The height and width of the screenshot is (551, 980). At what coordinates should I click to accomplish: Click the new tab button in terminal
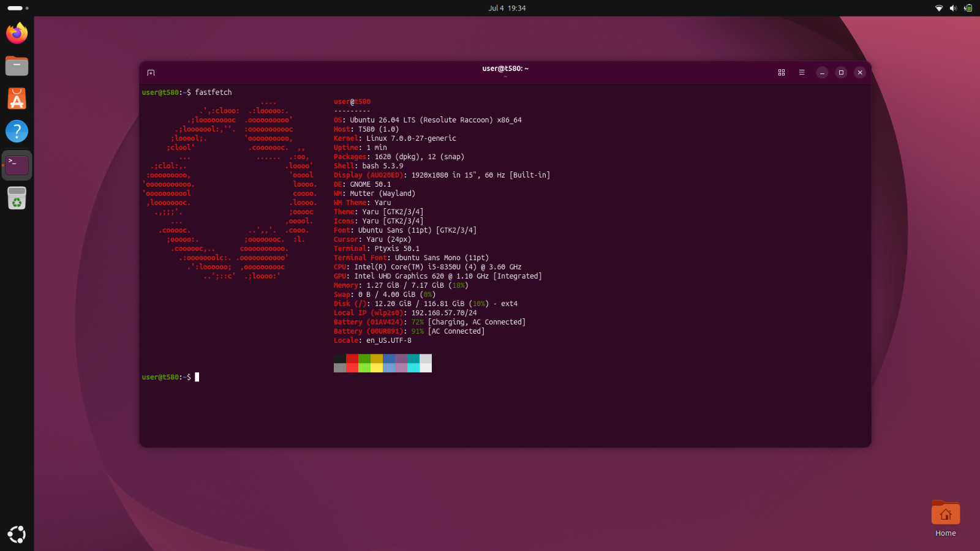(x=151, y=73)
